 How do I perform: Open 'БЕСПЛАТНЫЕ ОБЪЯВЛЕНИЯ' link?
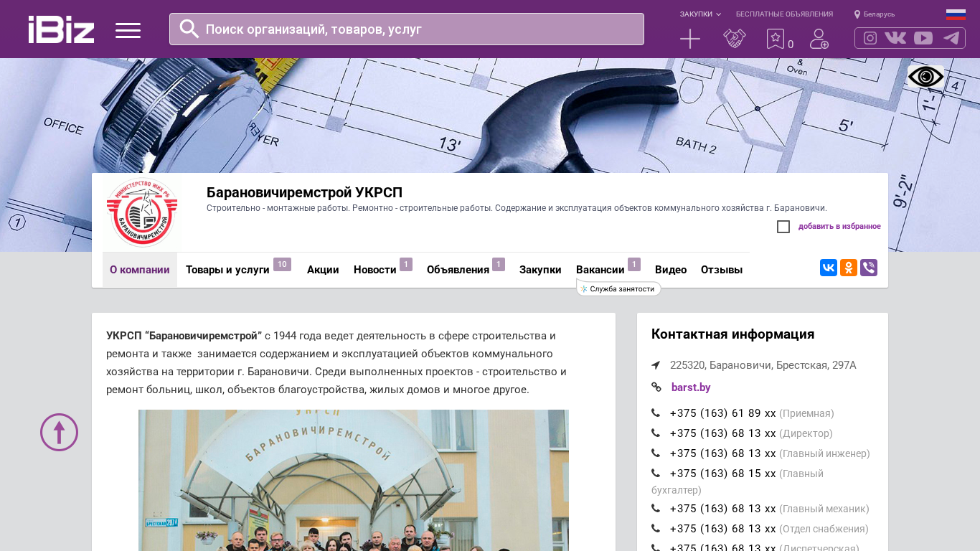784,14
